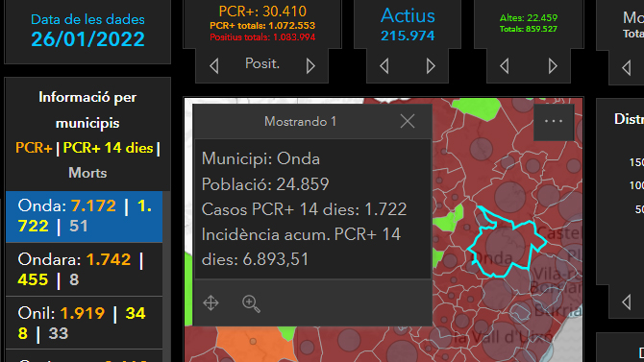Show next Actius panel slide

tap(431, 65)
